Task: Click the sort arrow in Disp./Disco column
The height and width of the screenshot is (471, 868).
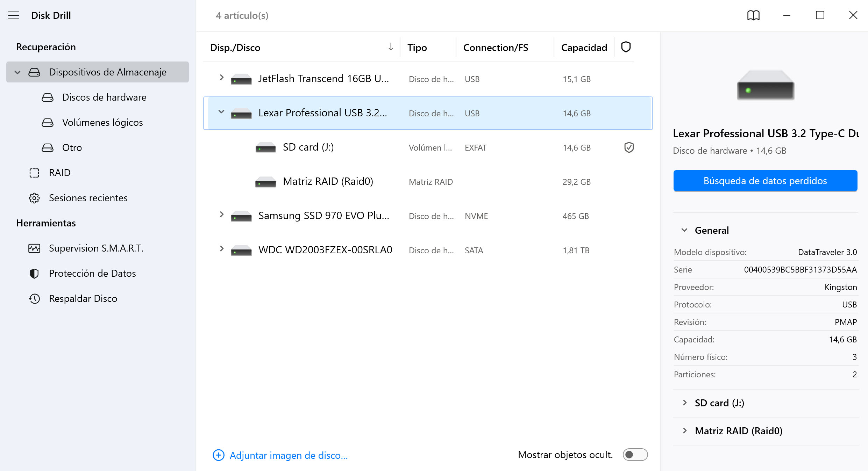Action: (391, 47)
